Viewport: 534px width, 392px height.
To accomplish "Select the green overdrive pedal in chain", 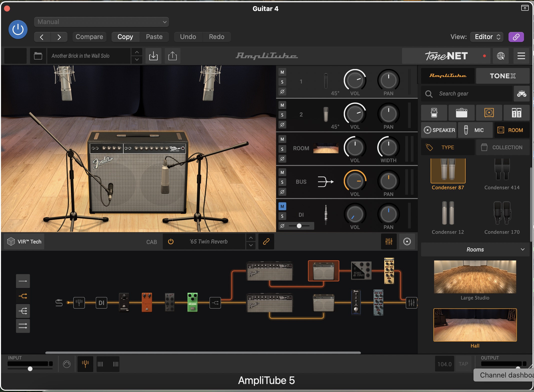I will [x=192, y=302].
